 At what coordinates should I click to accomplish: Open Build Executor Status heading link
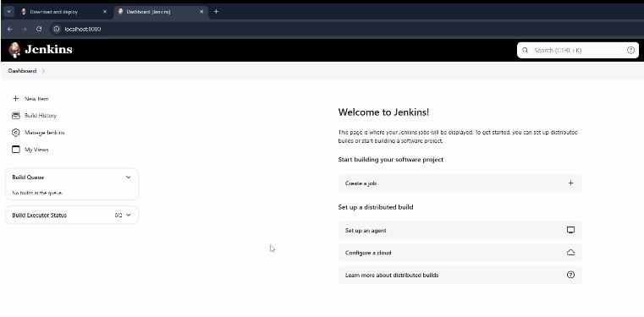[x=40, y=215]
